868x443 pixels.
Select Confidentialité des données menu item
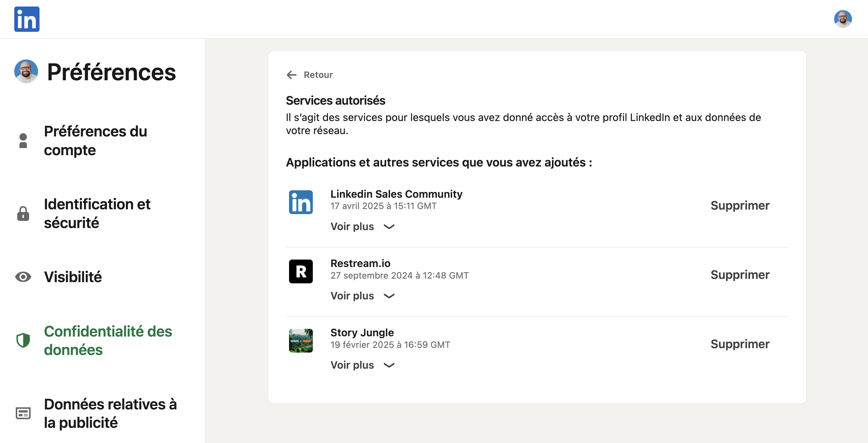coord(108,340)
